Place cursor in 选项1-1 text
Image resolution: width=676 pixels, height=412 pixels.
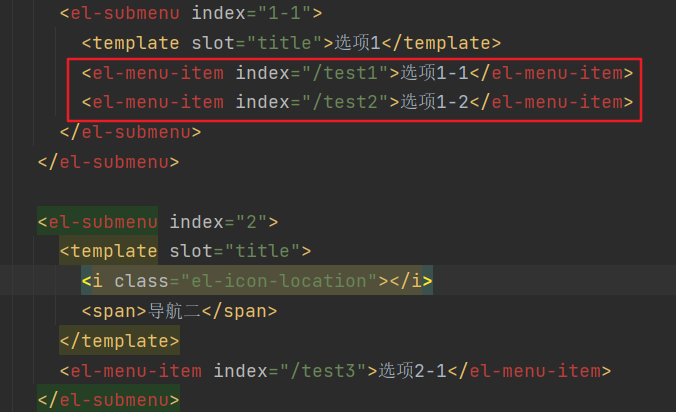coord(436,72)
